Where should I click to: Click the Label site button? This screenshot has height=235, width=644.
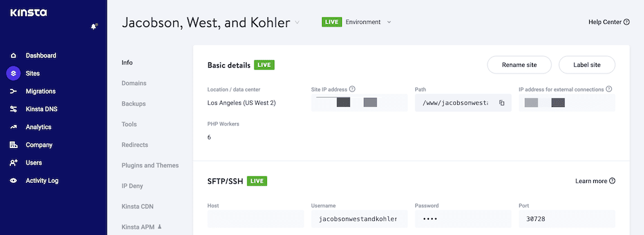(587, 65)
